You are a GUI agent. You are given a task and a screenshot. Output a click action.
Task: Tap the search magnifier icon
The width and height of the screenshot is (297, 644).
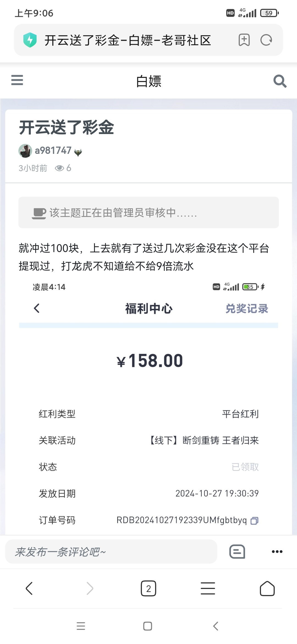click(x=280, y=81)
